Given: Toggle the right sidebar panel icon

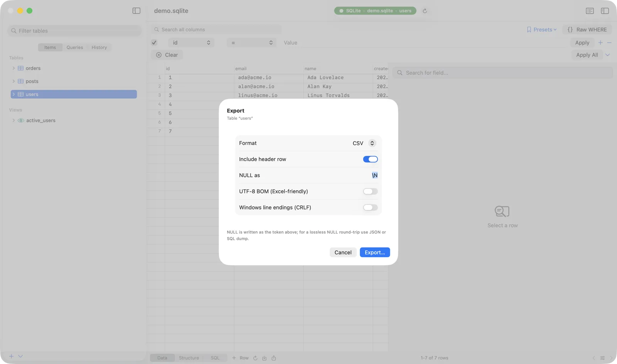Looking at the screenshot, I should [605, 11].
